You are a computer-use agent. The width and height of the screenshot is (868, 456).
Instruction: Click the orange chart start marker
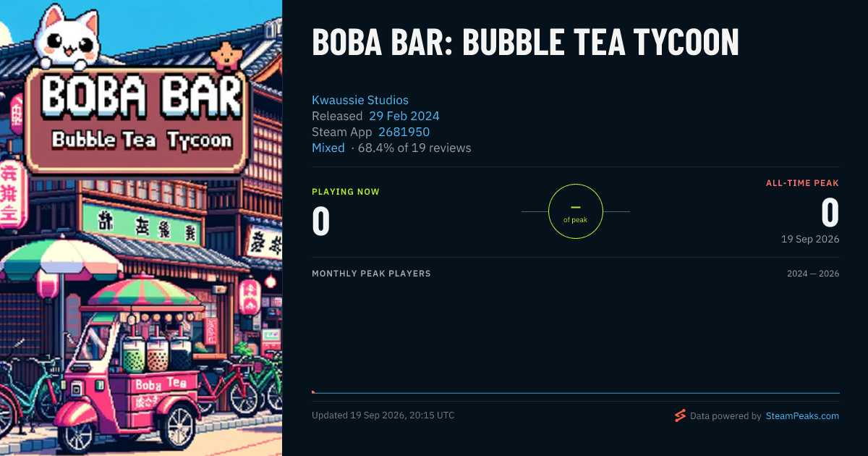click(313, 392)
